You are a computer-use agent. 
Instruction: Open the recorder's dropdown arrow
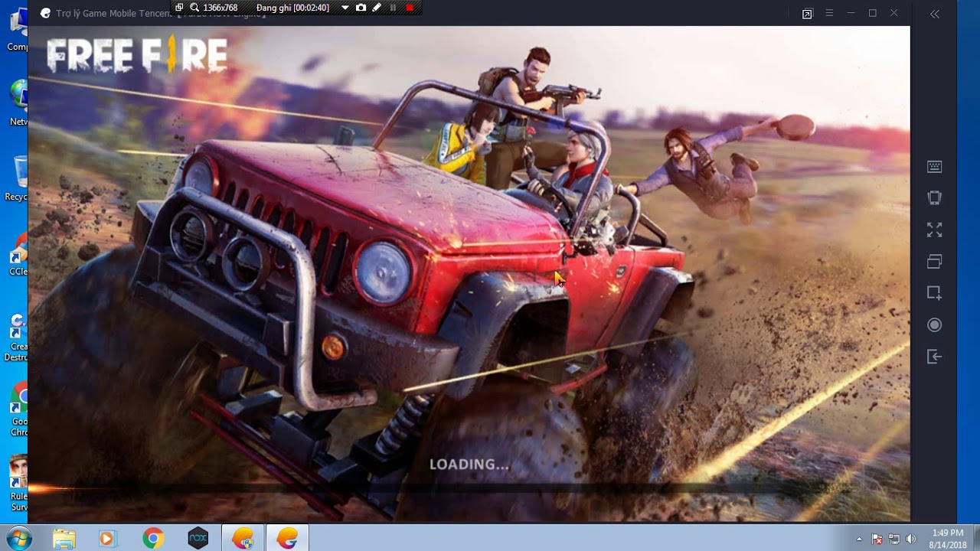pyautogui.click(x=345, y=8)
